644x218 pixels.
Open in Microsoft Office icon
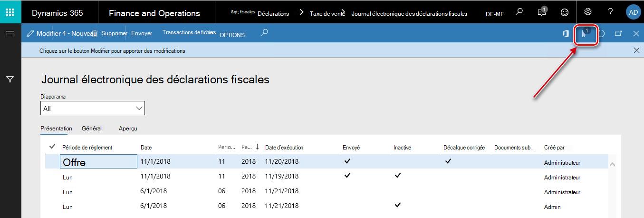coord(566,34)
